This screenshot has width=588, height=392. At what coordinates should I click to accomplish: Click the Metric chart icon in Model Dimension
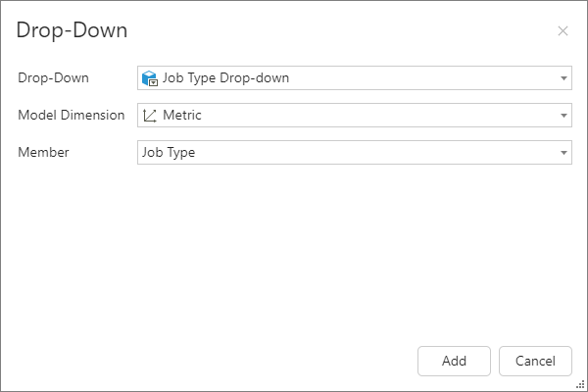[x=150, y=116]
